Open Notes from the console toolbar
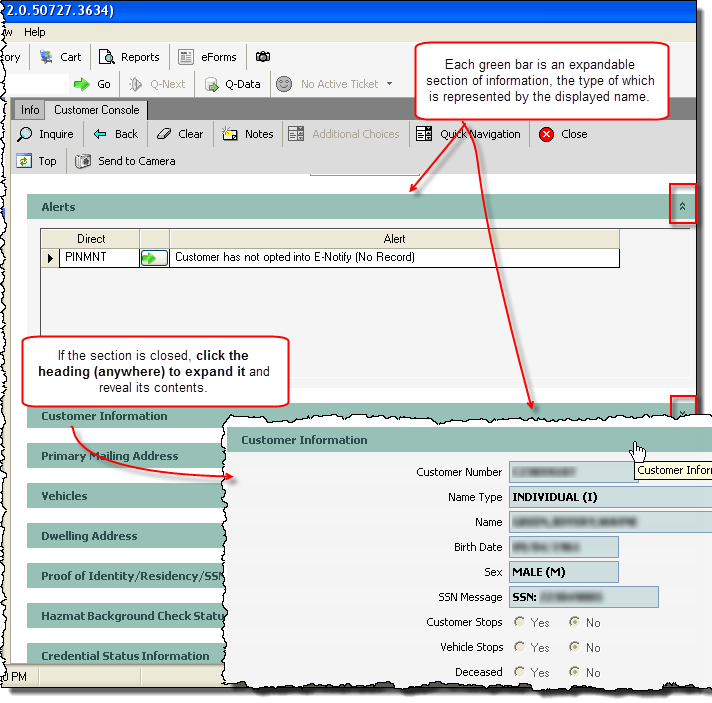This screenshot has width=712, height=703. [x=247, y=134]
